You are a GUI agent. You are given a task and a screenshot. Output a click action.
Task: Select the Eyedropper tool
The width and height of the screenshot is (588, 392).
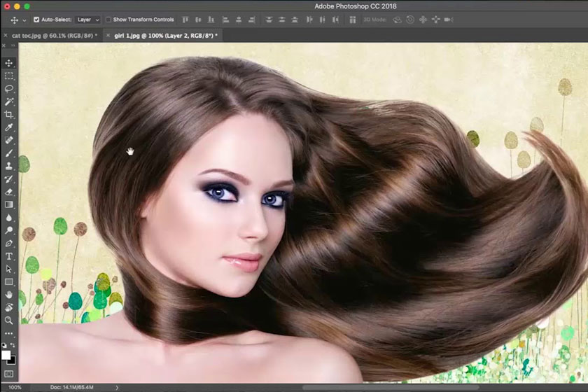(9, 127)
